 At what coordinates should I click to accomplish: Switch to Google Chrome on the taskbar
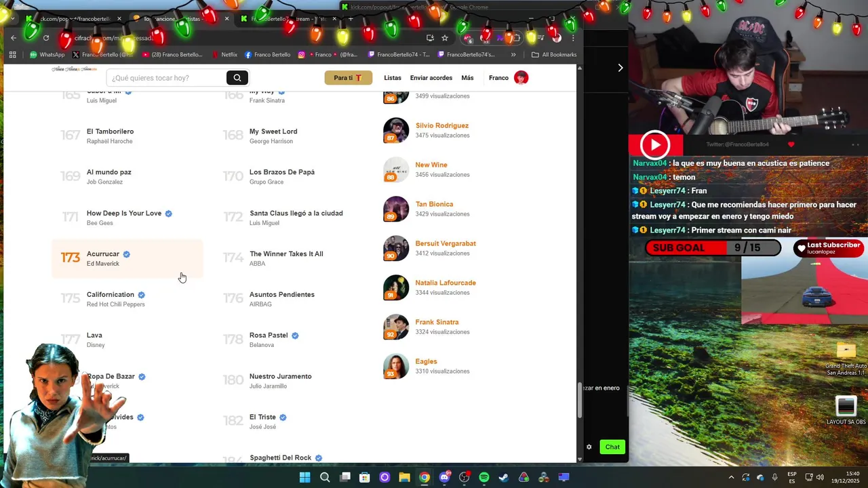[425, 478]
